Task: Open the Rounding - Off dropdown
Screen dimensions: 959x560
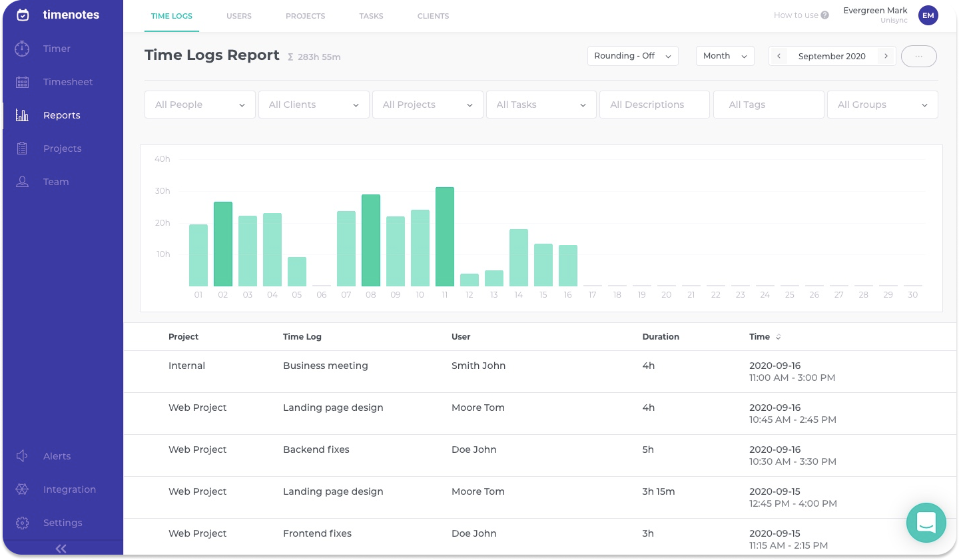Action: (633, 56)
